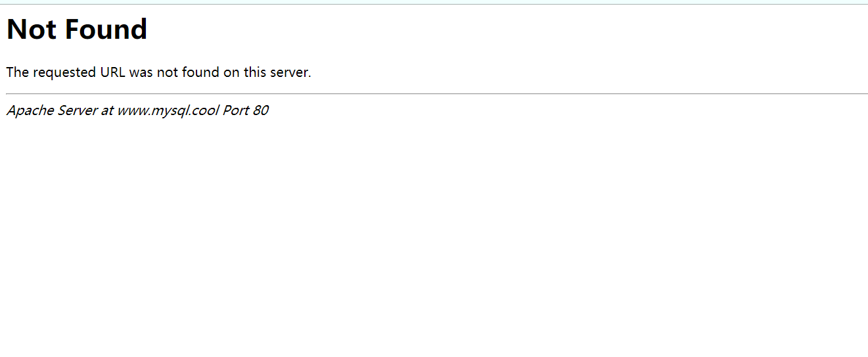Click the word "was" in the error message

point(141,73)
